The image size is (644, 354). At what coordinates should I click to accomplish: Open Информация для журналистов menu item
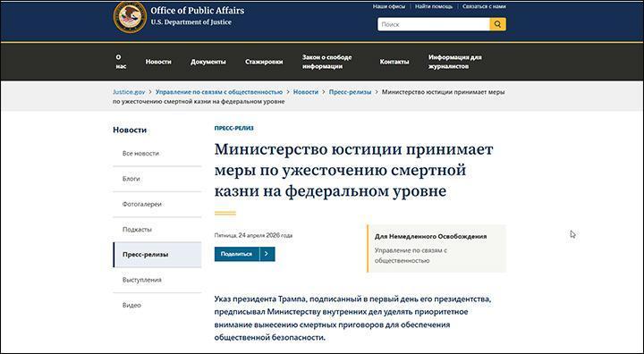click(455, 62)
